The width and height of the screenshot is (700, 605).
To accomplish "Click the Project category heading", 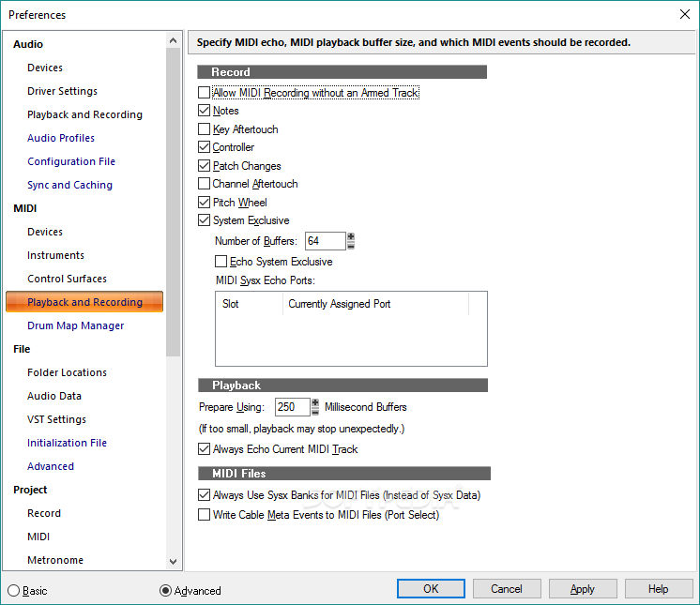I will point(30,490).
